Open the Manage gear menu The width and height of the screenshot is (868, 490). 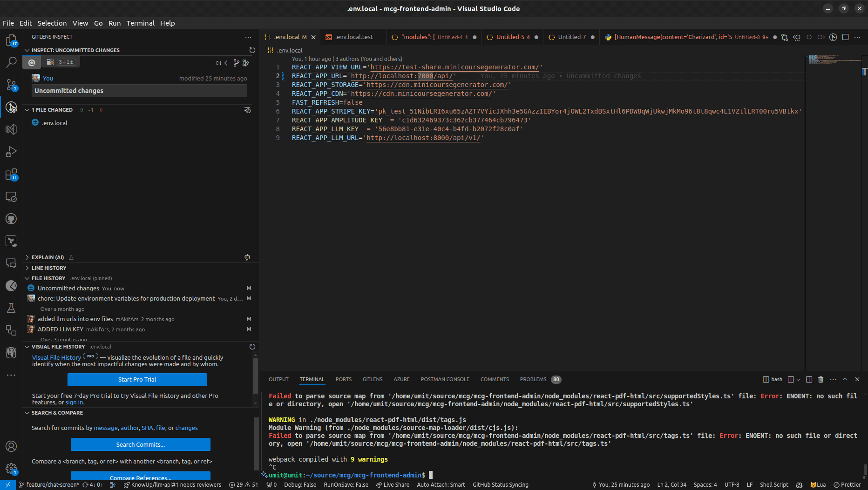11,469
